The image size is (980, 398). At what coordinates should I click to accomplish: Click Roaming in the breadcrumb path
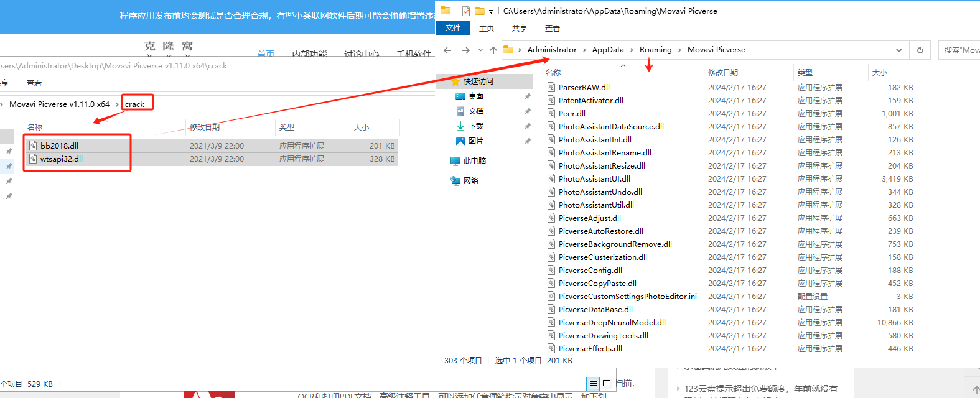tap(656, 50)
